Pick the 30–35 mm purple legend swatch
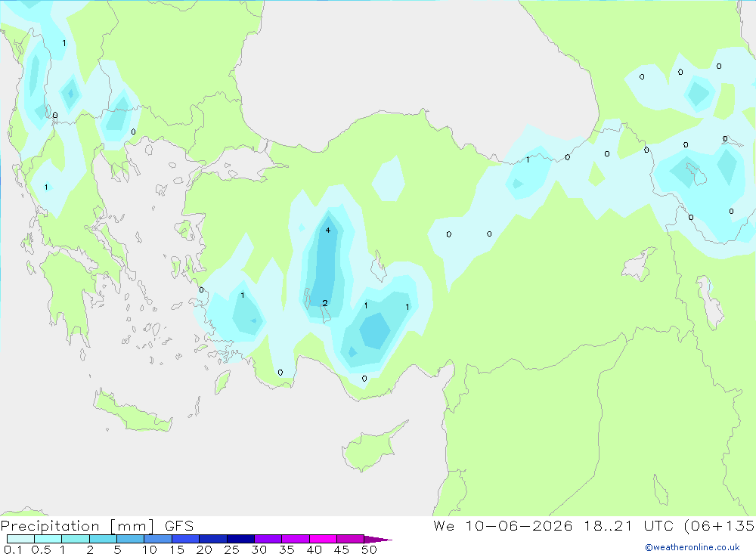The height and width of the screenshot is (554, 756). [268, 539]
